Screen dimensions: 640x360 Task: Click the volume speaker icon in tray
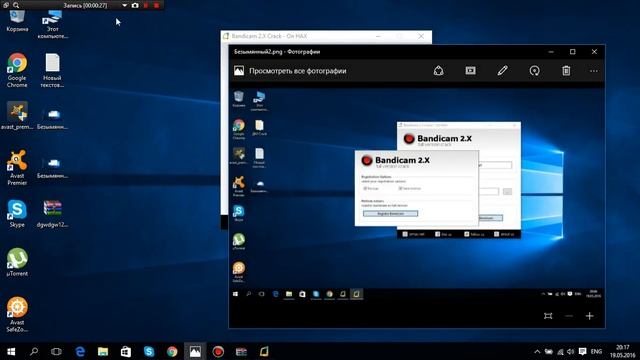click(x=571, y=351)
